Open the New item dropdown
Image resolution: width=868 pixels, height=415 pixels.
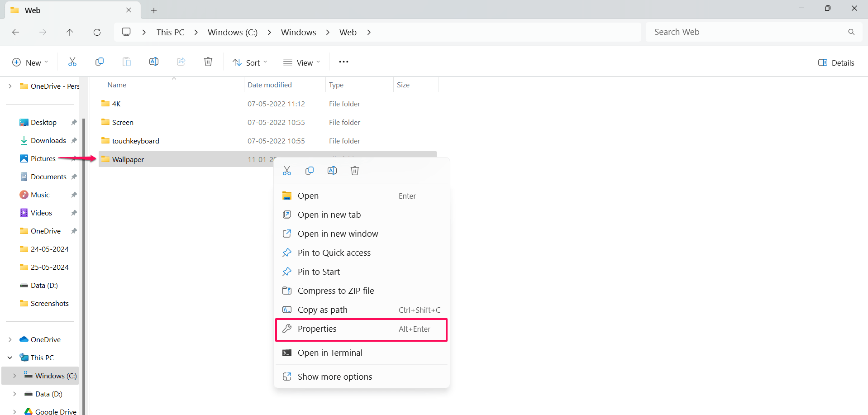pyautogui.click(x=30, y=62)
